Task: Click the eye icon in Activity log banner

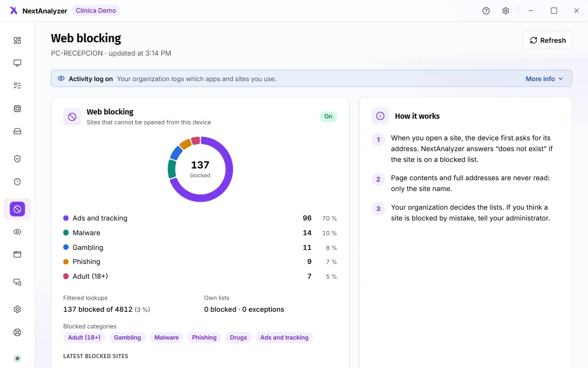Action: point(61,79)
